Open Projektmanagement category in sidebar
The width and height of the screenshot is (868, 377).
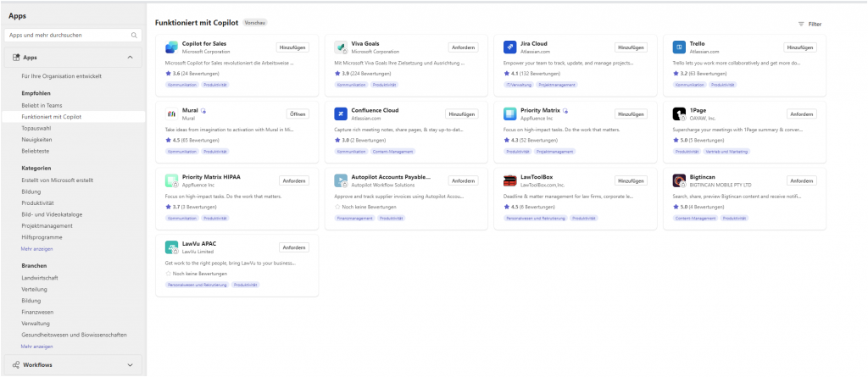point(47,226)
